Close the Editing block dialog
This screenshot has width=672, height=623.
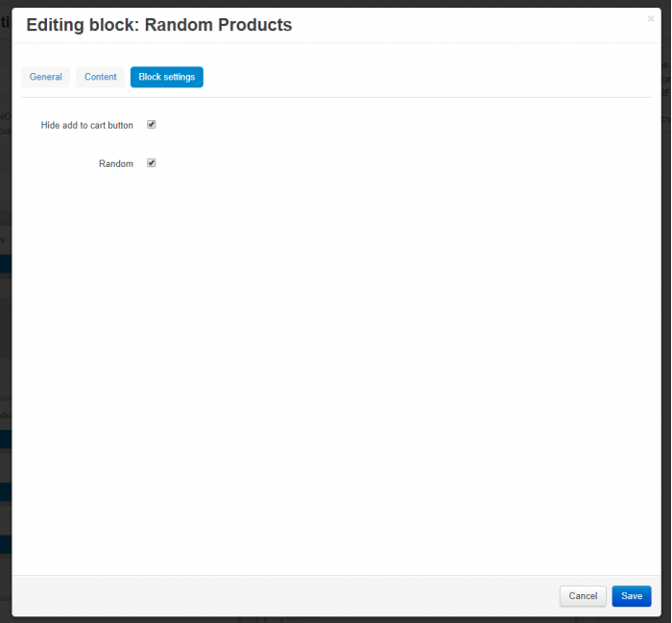(651, 19)
